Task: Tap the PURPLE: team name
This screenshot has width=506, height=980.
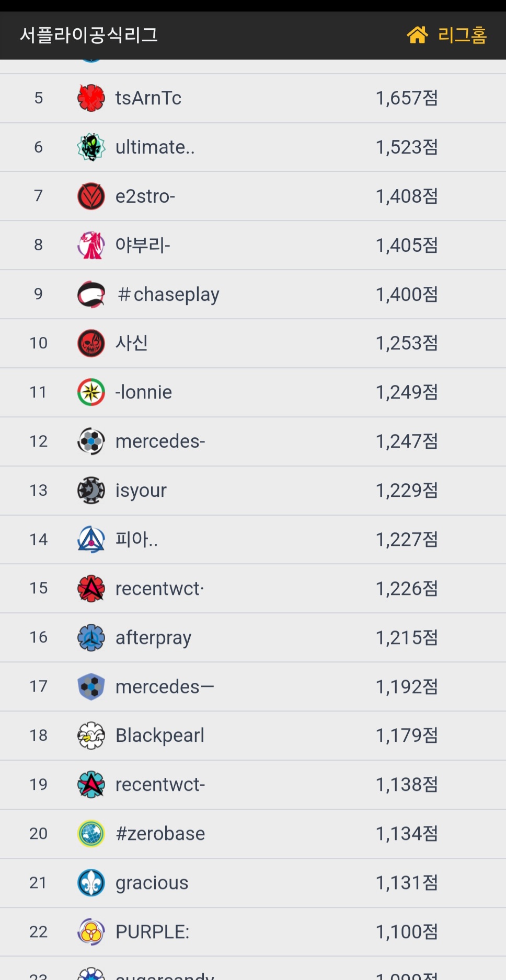Action: click(152, 932)
